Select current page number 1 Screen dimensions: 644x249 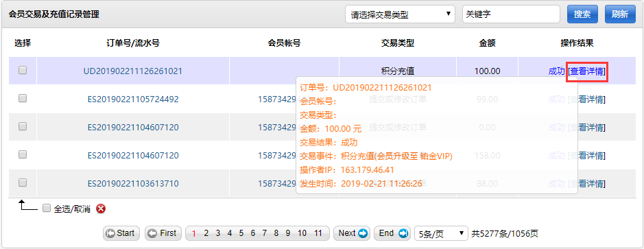(x=194, y=234)
